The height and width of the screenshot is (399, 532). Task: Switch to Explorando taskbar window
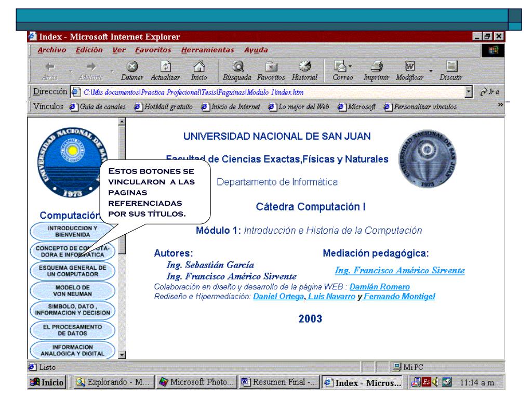coord(114,382)
